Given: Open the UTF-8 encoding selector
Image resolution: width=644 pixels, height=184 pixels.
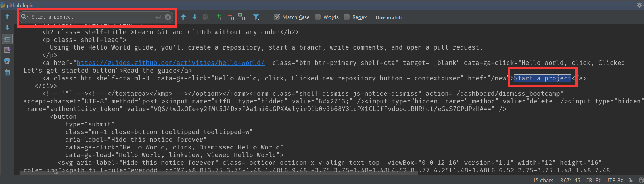Looking at the screenshot, I should coord(614,180).
